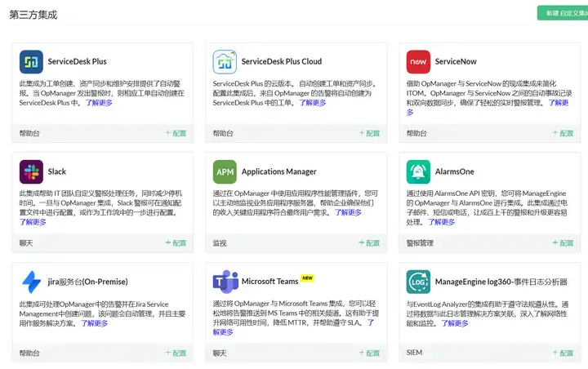Image resolution: width=588 pixels, height=369 pixels.
Task: Click the Slack logo icon
Action: point(31,171)
